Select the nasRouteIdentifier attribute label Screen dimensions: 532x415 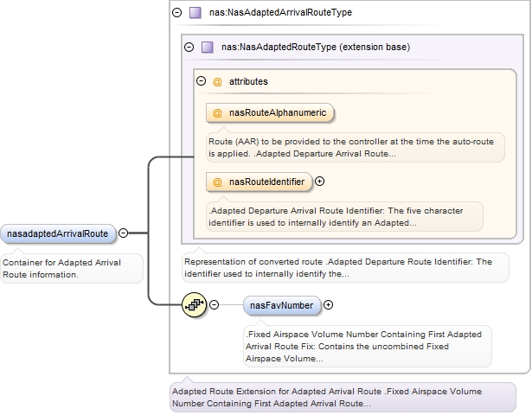point(266,182)
